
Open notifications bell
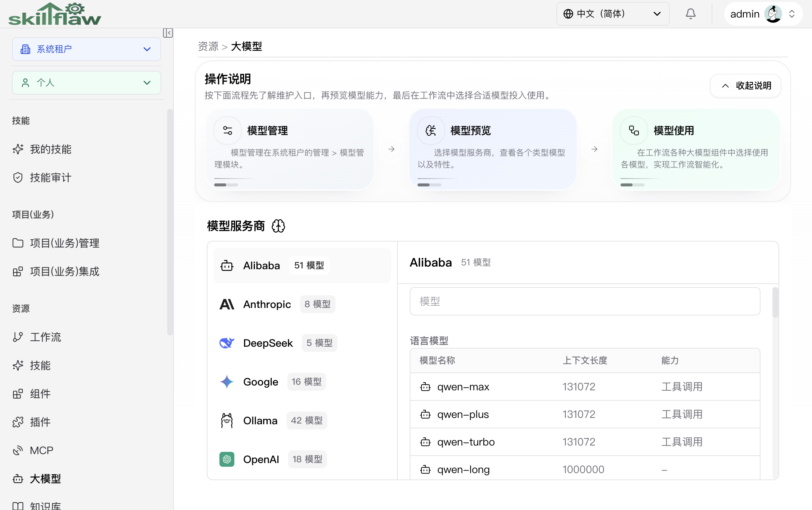coord(690,14)
